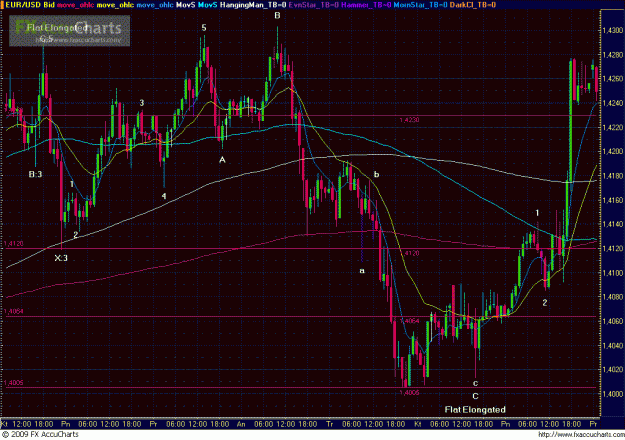
Task: Click the © 2009 FX AccuCharts copyright text
Action: point(40,434)
